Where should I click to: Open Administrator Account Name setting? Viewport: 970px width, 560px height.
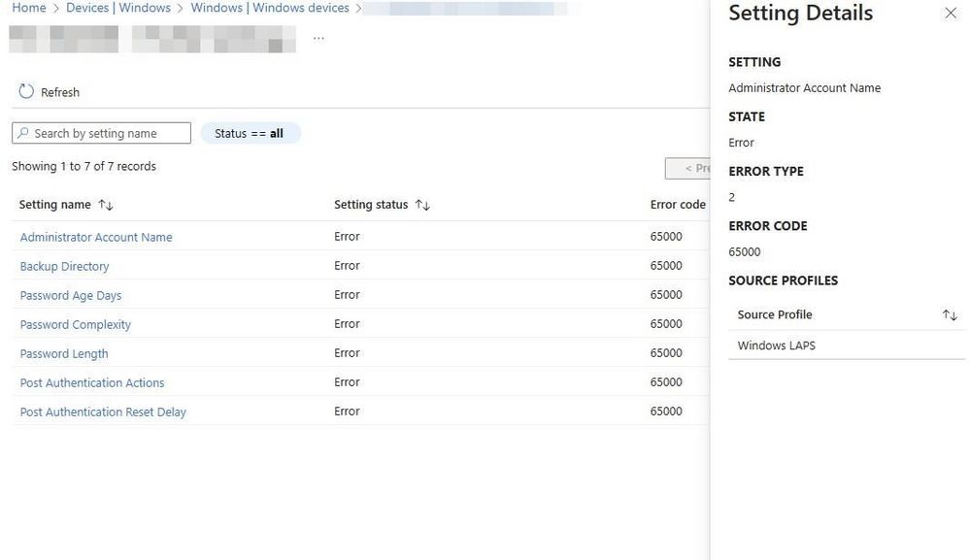tap(96, 237)
